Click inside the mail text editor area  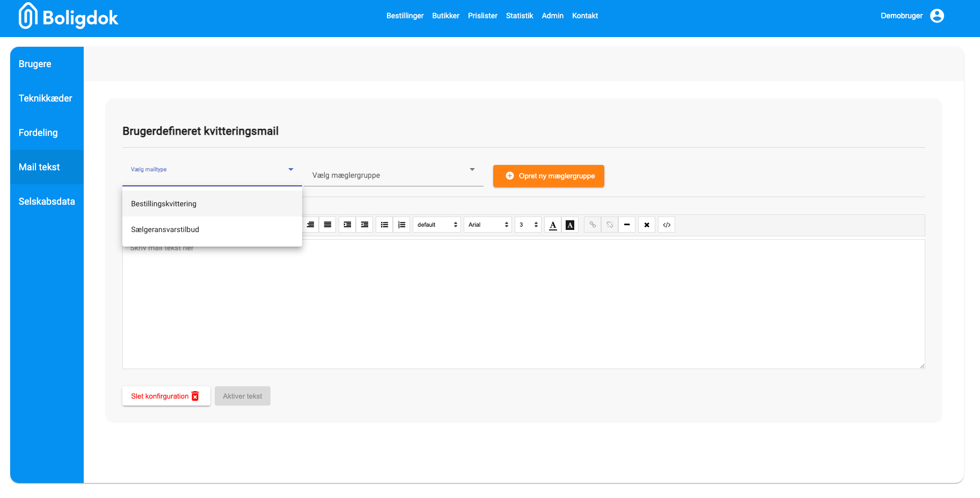click(x=524, y=304)
